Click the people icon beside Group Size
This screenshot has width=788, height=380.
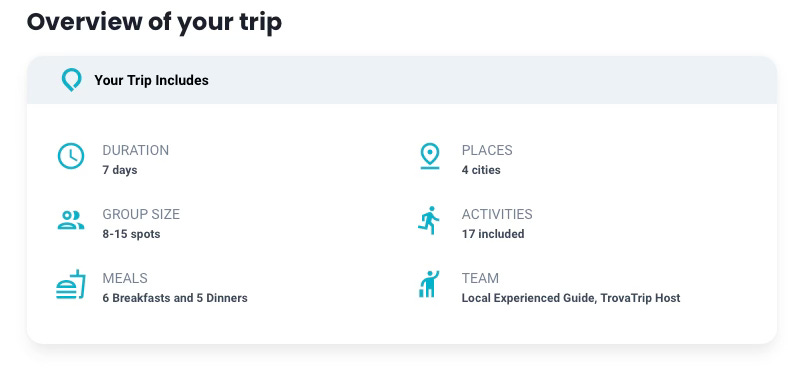(x=71, y=220)
